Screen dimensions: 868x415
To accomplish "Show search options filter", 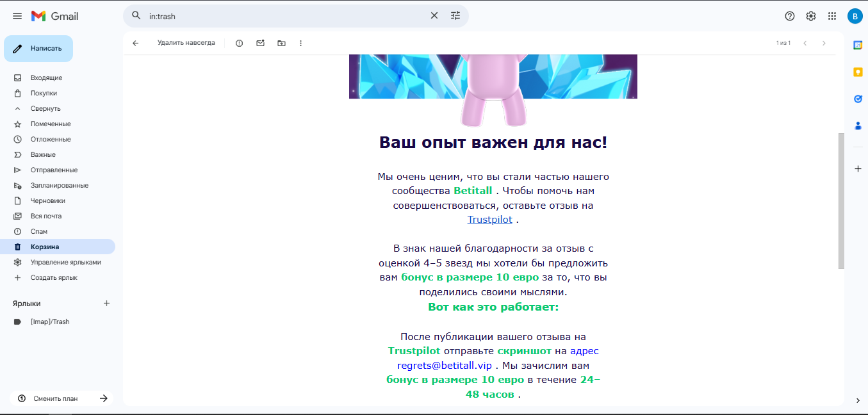I will point(455,16).
